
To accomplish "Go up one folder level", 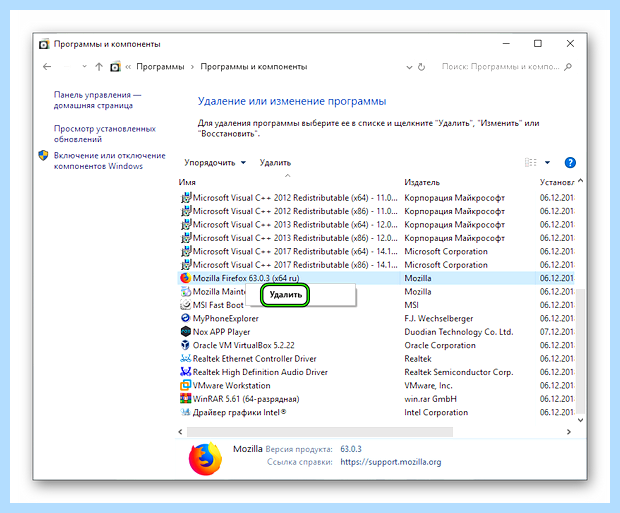I will coord(99,67).
